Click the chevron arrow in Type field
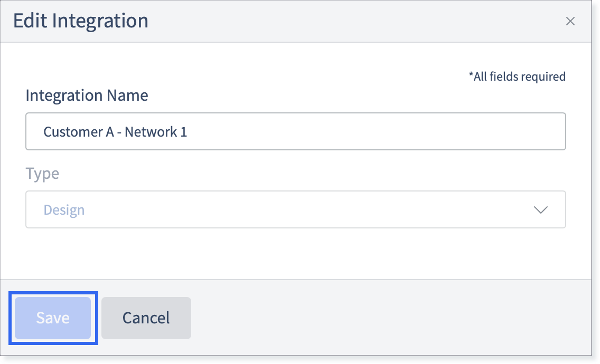This screenshot has width=600, height=364. pyautogui.click(x=541, y=210)
